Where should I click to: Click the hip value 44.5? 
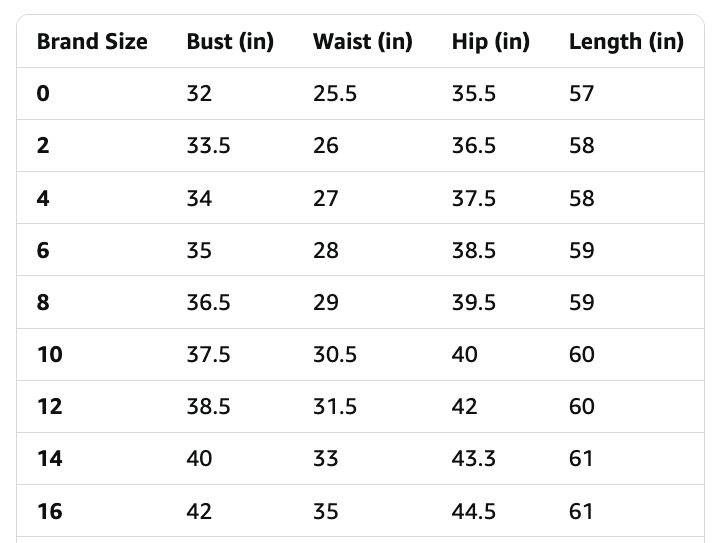click(473, 511)
